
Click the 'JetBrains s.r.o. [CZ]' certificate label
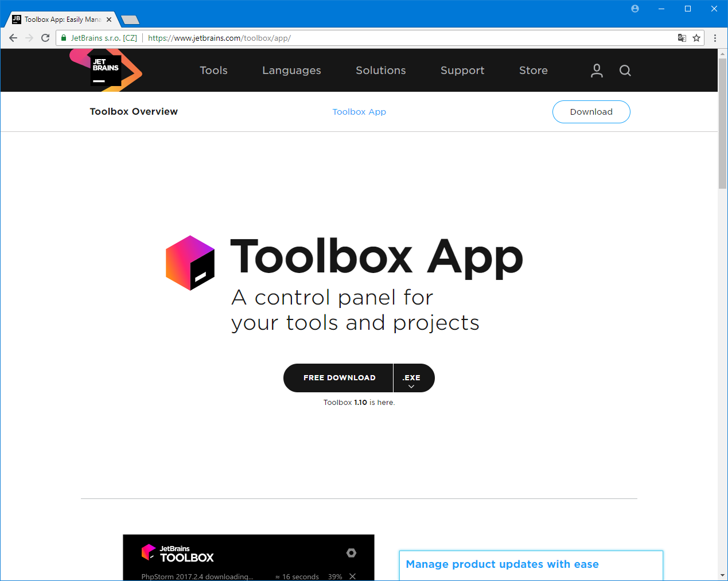coord(104,38)
